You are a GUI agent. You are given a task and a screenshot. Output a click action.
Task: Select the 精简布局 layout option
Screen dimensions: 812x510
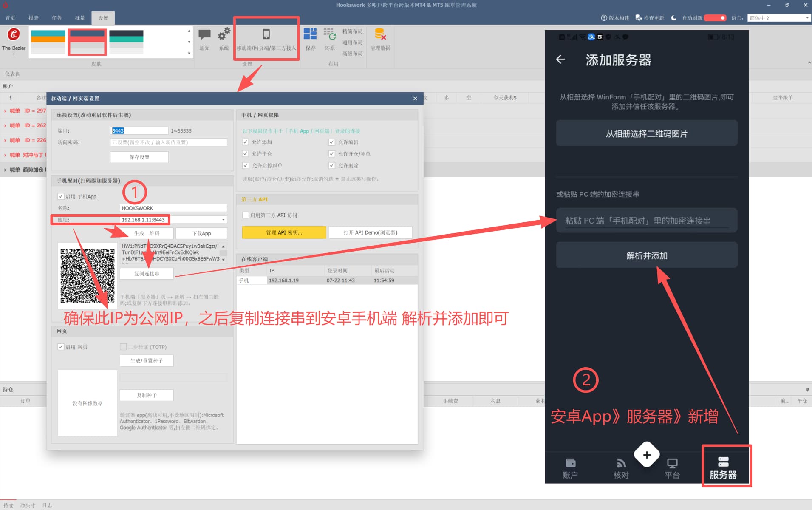point(352,31)
